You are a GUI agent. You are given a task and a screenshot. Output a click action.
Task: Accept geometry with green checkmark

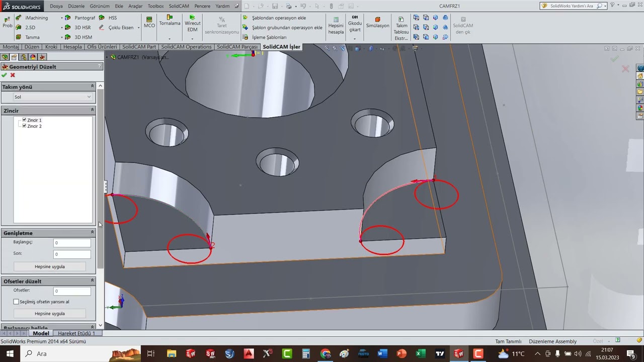4,75
